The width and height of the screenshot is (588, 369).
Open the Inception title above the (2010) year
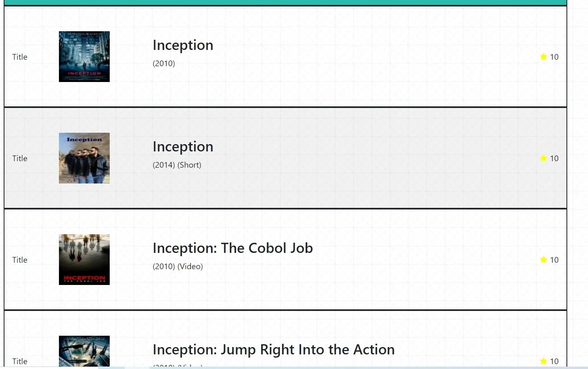coord(183,45)
